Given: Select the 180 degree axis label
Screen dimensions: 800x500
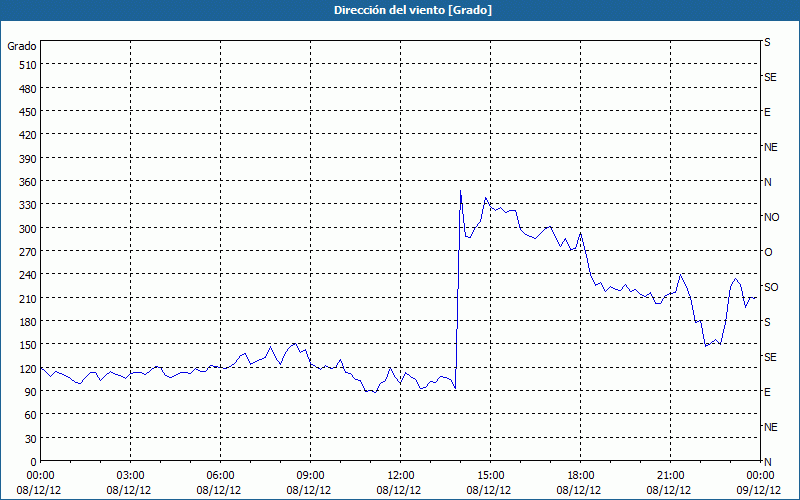Looking at the screenshot, I should [28, 322].
